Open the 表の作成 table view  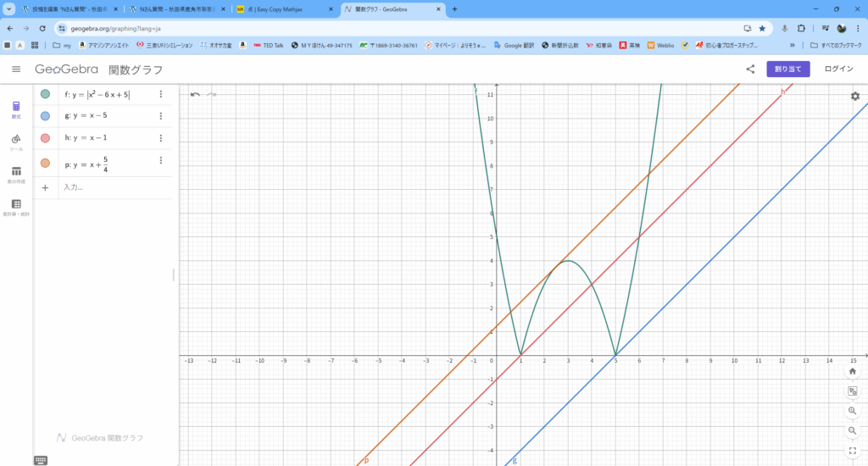point(16,175)
